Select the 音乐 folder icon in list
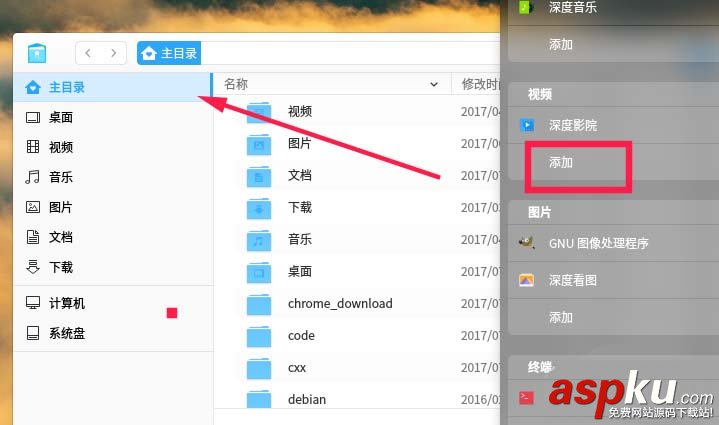Viewport: 719px width, 425px height. point(259,240)
